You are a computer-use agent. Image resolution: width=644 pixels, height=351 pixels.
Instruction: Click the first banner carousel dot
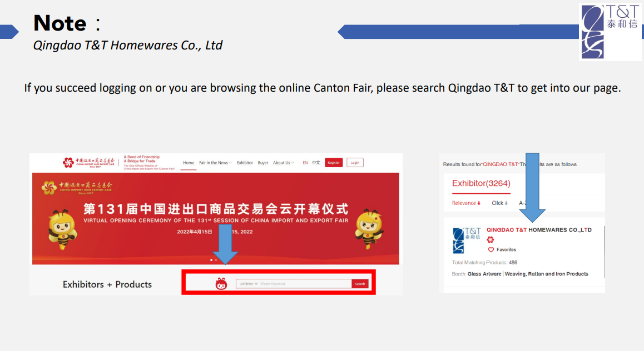click(x=211, y=260)
